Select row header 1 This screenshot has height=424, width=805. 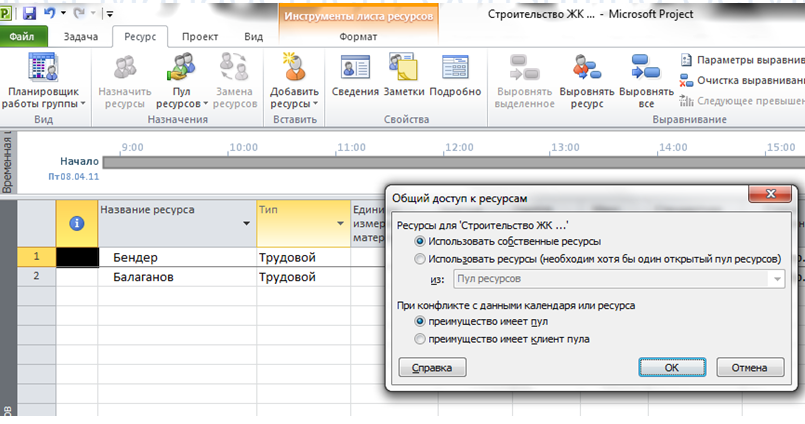[36, 257]
